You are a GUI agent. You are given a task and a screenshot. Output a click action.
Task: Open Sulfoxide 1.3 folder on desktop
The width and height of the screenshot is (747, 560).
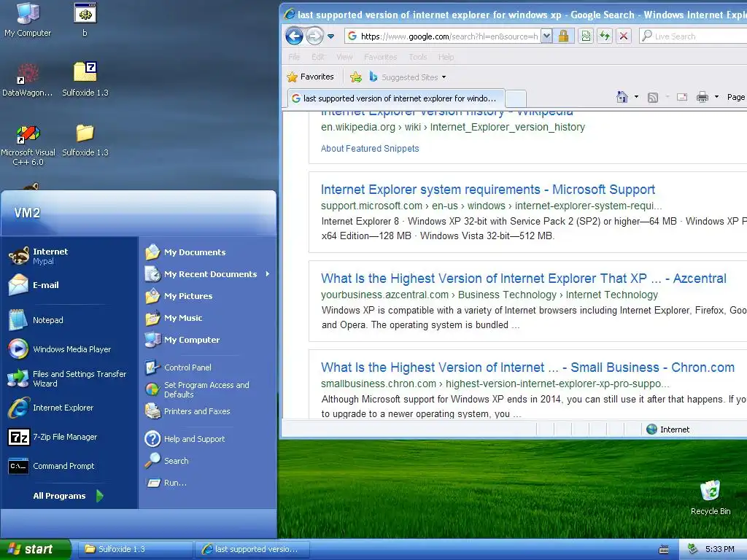click(85, 140)
